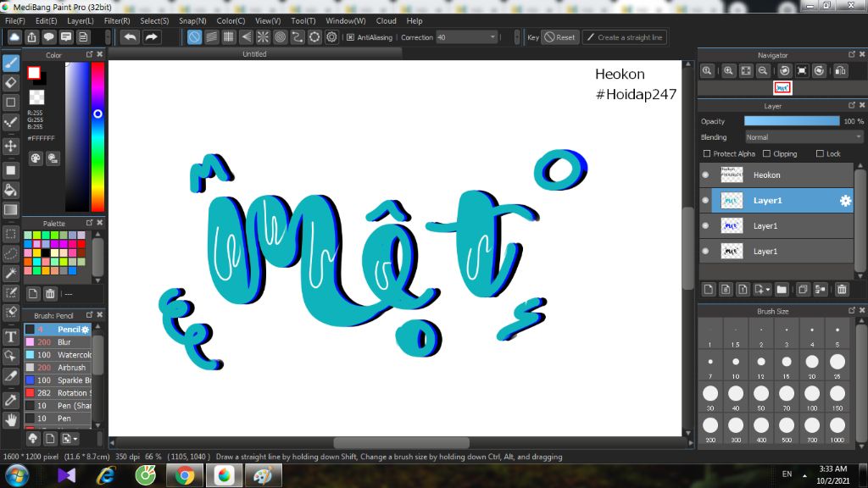Screen dimensions: 868x488
Task: Enable layer Lock checkbox
Action: (x=820, y=154)
